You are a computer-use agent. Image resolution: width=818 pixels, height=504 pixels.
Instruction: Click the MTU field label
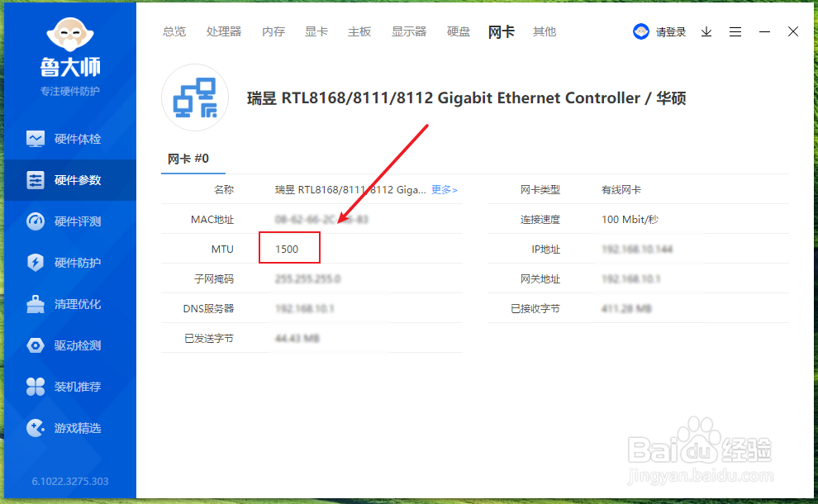pos(222,250)
